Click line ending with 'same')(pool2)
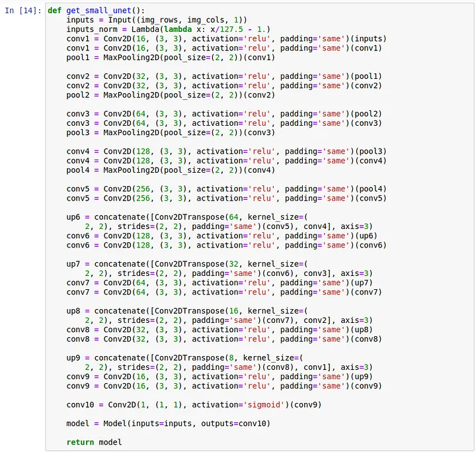Viewport: 476px width, 452px height. tap(224, 114)
